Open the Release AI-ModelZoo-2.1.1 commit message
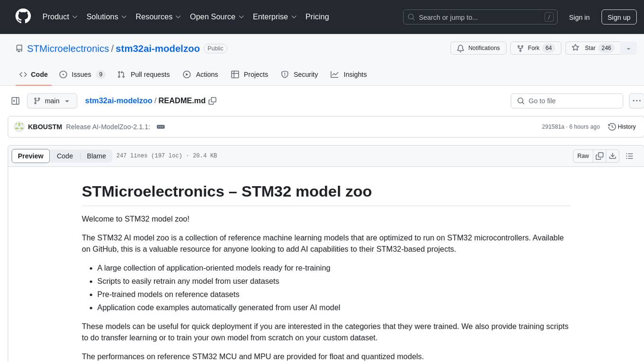 point(108,127)
